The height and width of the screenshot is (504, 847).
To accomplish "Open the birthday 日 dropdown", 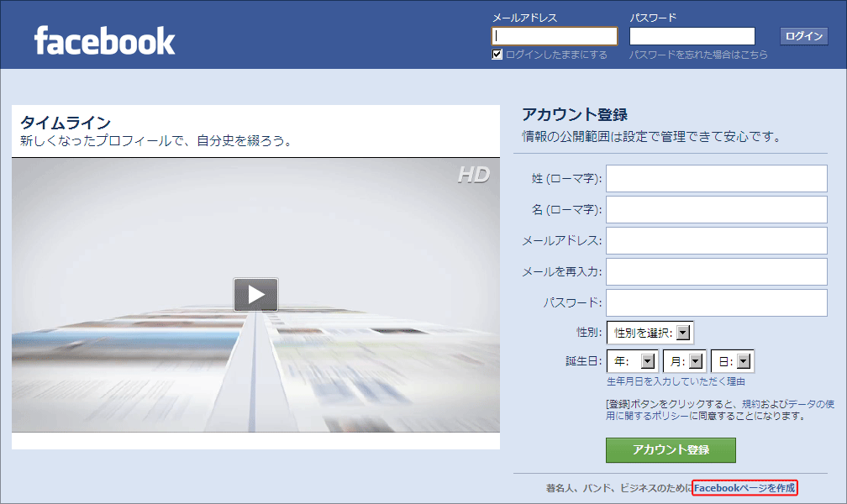I will coord(733,361).
